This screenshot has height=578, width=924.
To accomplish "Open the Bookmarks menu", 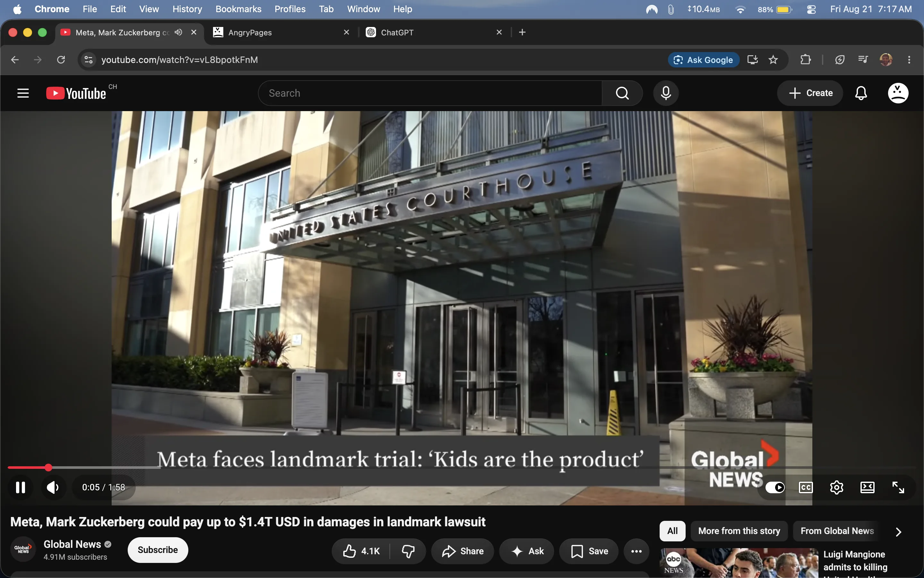I will tap(238, 9).
